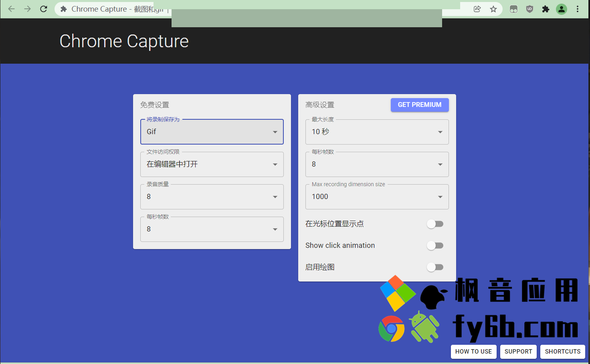The height and width of the screenshot is (364, 590).
Task: Click the Chrome Capture page title
Action: (124, 41)
